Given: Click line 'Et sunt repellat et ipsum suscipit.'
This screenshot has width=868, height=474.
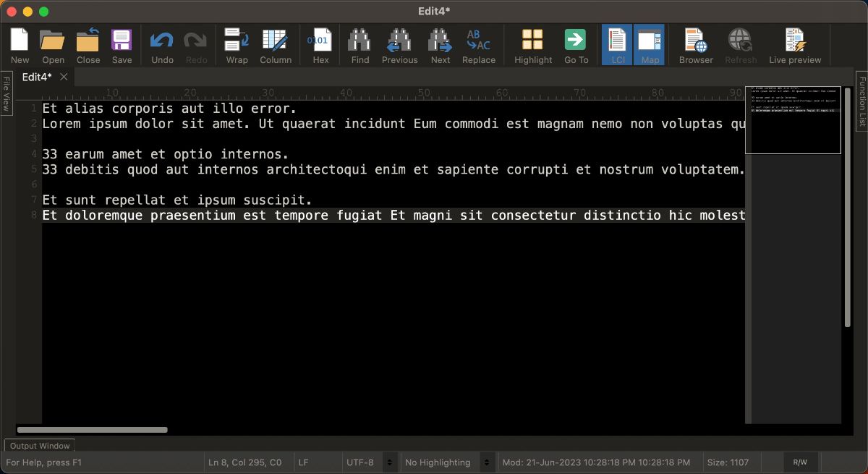Looking at the screenshot, I should (177, 200).
